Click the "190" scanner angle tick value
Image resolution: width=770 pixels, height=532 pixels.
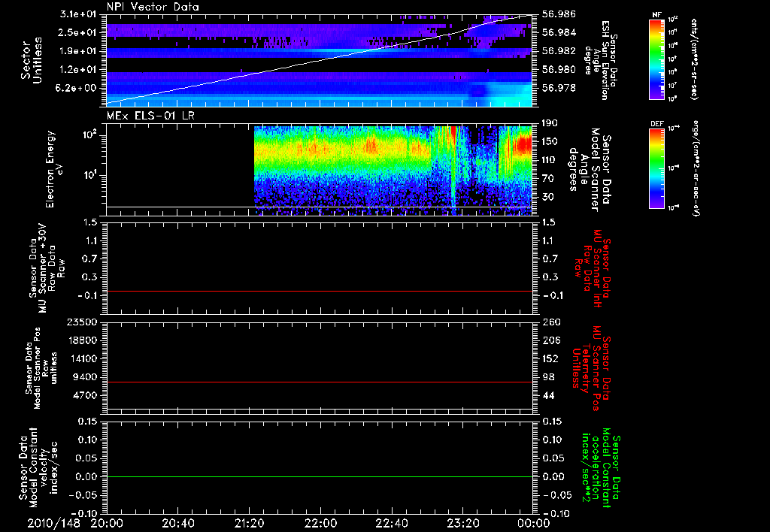tap(550, 123)
